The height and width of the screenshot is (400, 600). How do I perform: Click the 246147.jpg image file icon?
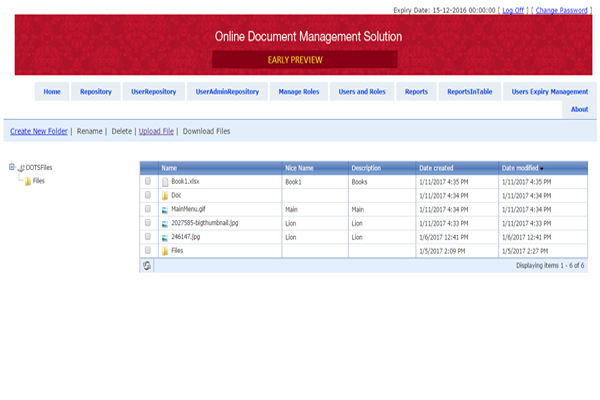click(x=165, y=238)
